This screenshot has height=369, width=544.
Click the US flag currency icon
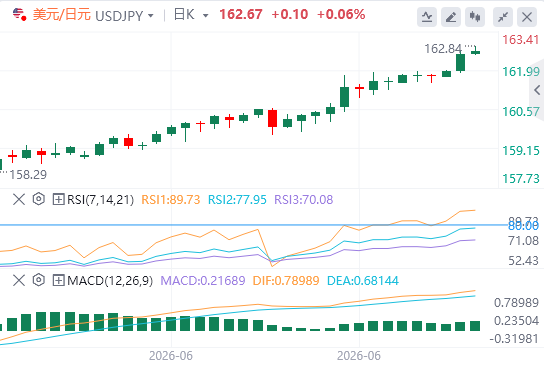[19, 15]
